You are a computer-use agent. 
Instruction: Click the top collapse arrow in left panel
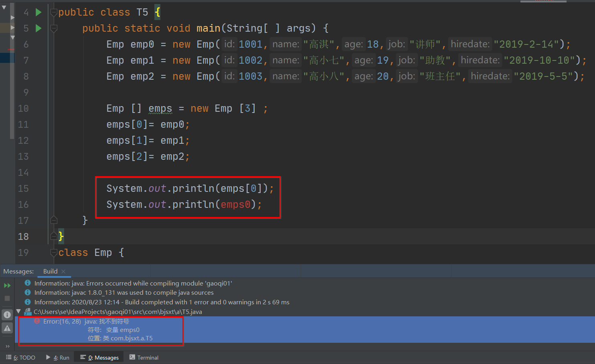tap(4, 7)
